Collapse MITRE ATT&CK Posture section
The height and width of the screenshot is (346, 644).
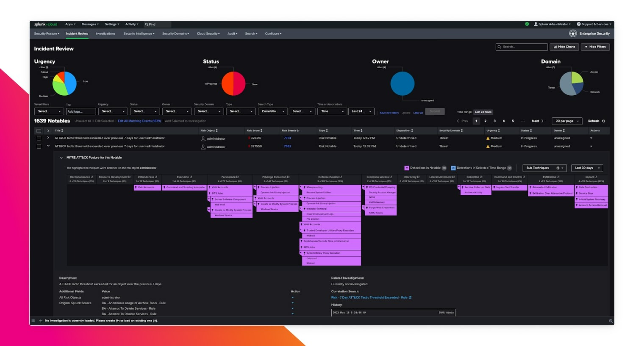pos(61,158)
